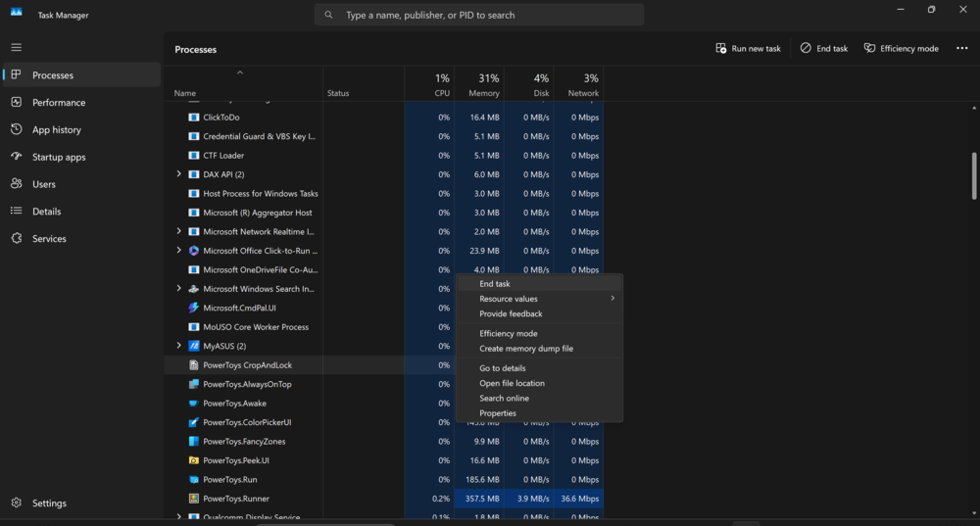Click the PowerToys CropAndLock icon
980x526 pixels.
(194, 364)
